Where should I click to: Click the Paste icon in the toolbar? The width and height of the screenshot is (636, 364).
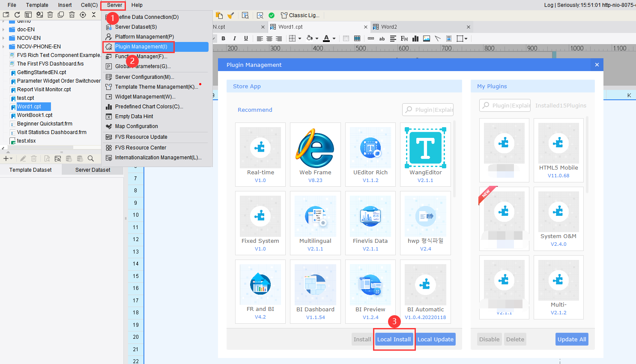tap(219, 15)
